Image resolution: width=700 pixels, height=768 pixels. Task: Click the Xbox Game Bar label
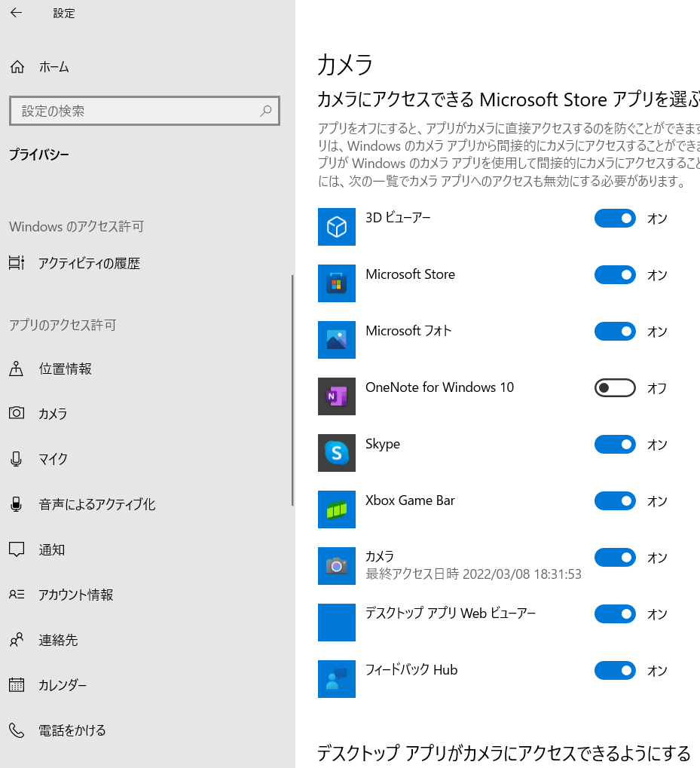click(x=410, y=500)
